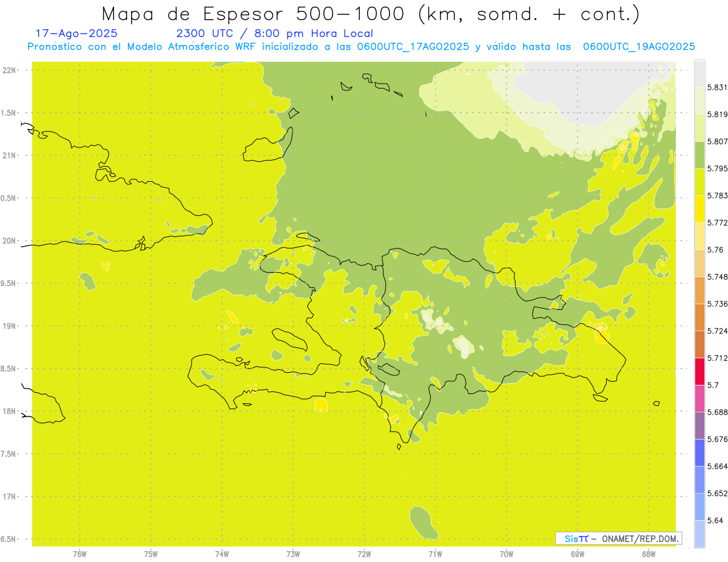Click the WRF forecast description line
The width and height of the screenshot is (728, 562).
[361, 47]
